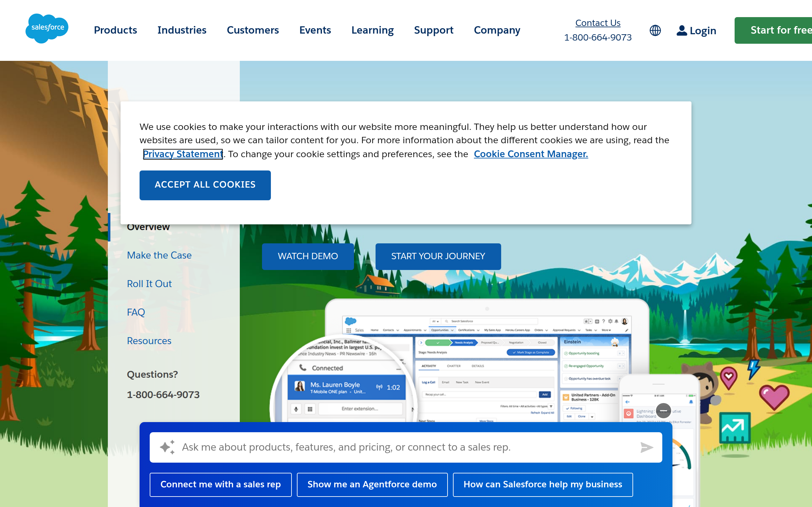Switch to the Chatter tab in the demo
The image size is (812, 507).
point(454,366)
